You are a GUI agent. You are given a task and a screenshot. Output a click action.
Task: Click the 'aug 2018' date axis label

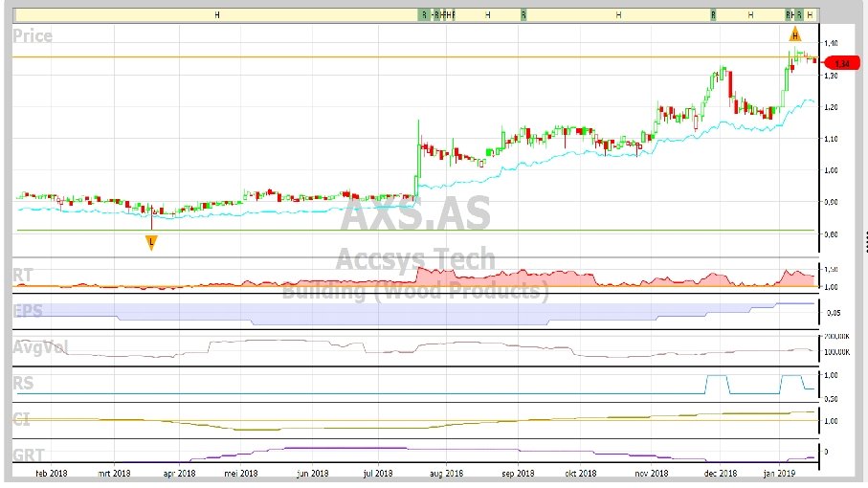pyautogui.click(x=446, y=473)
